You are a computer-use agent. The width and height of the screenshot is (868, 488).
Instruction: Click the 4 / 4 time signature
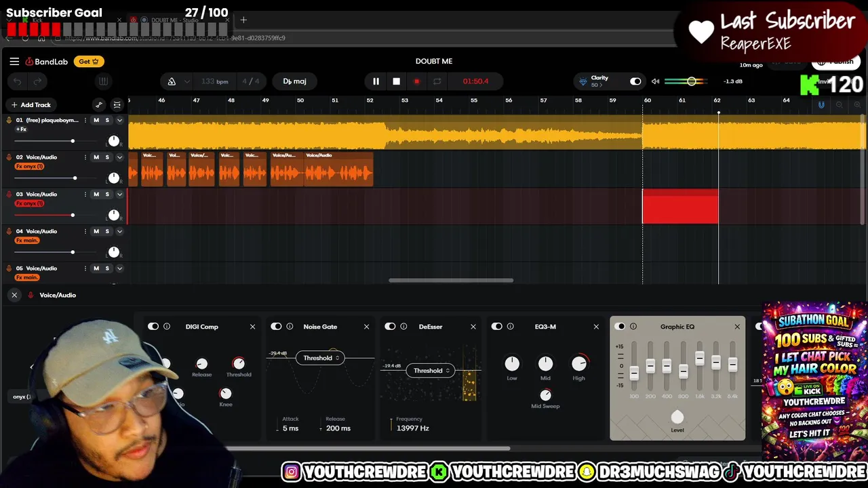[250, 81]
